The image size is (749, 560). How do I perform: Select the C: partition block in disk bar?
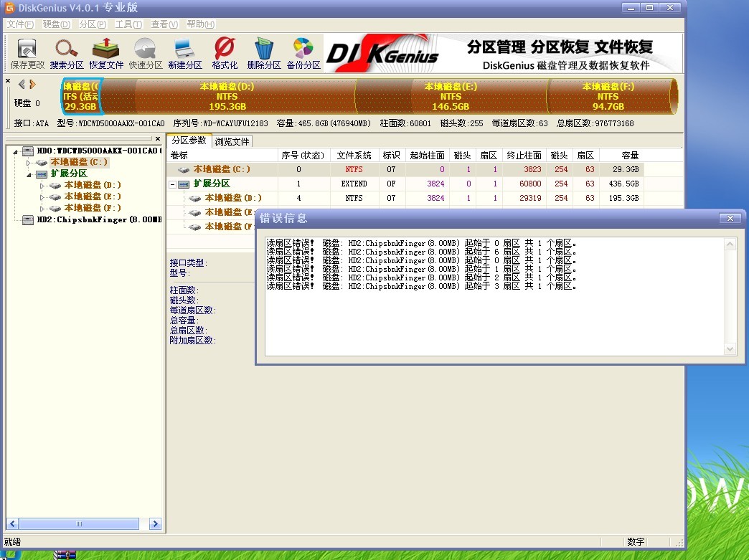click(81, 96)
